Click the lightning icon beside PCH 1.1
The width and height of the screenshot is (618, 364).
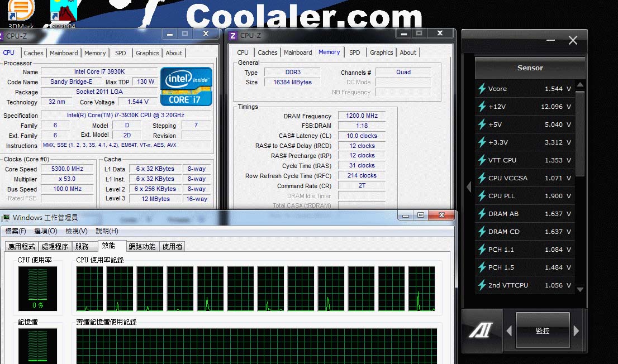click(482, 250)
